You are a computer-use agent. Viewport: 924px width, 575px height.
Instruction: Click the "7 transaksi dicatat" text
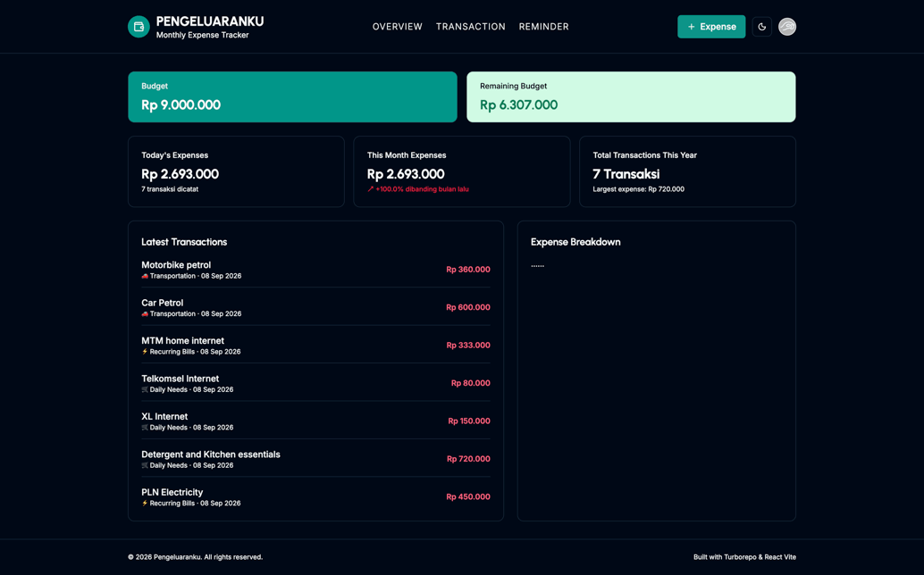pyautogui.click(x=170, y=189)
